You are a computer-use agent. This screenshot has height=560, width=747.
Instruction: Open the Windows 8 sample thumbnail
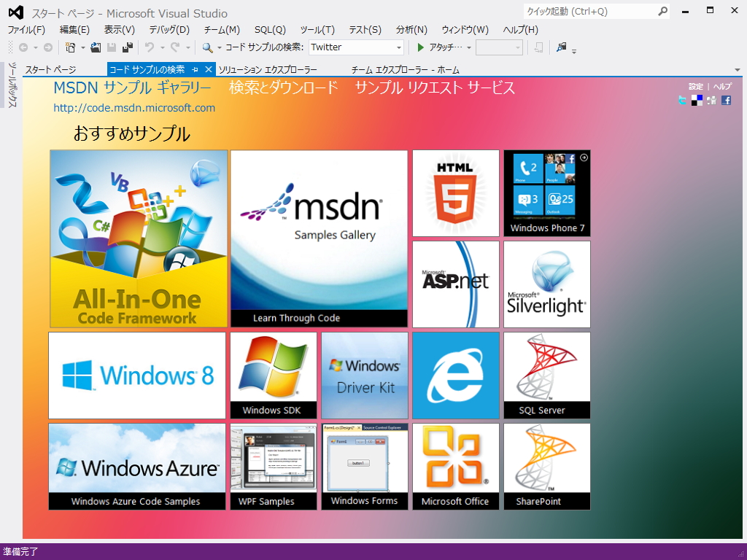pos(136,375)
